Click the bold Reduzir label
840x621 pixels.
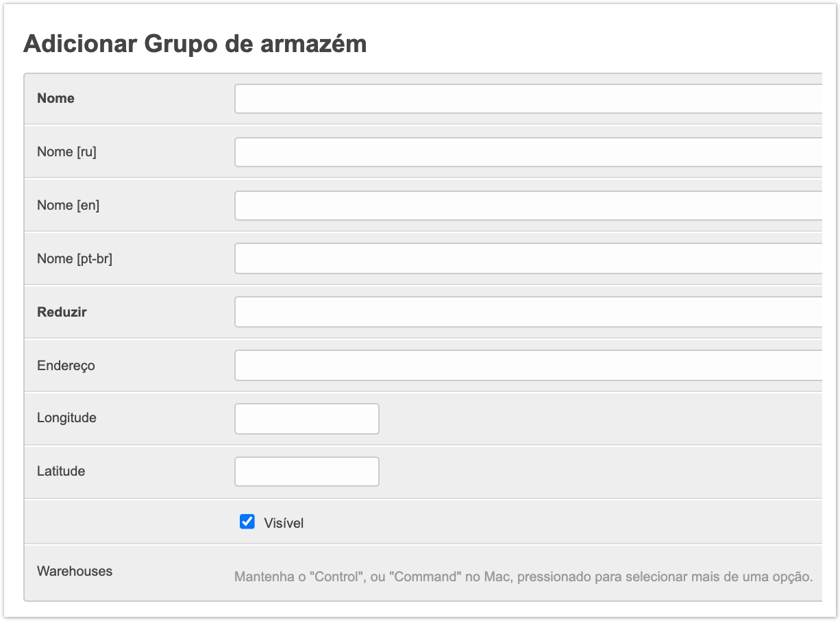click(62, 313)
